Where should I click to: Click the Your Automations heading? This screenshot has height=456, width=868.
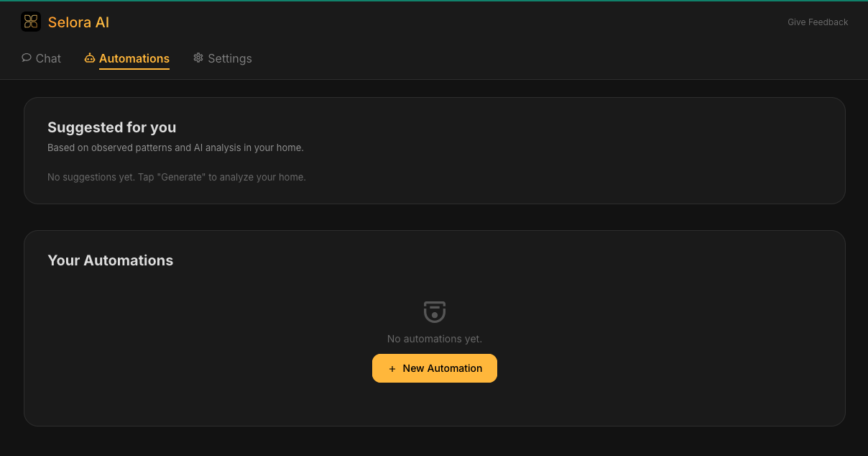coord(110,260)
